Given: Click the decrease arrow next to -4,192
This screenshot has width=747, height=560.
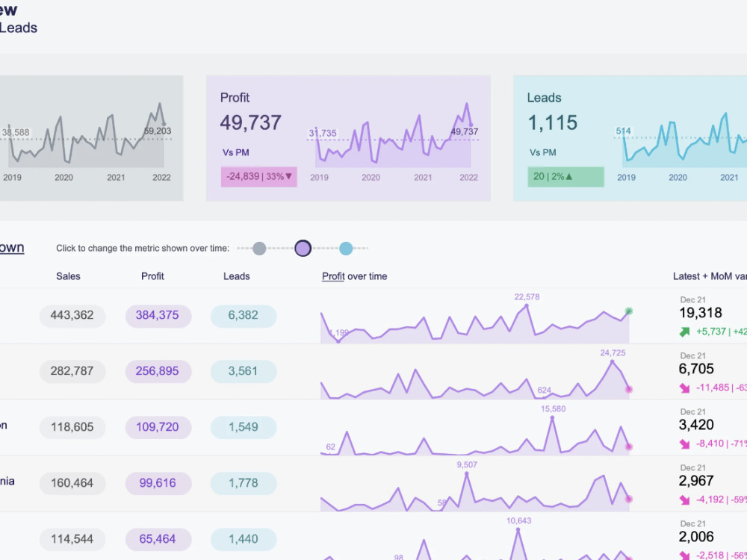Looking at the screenshot, I should tap(684, 500).
